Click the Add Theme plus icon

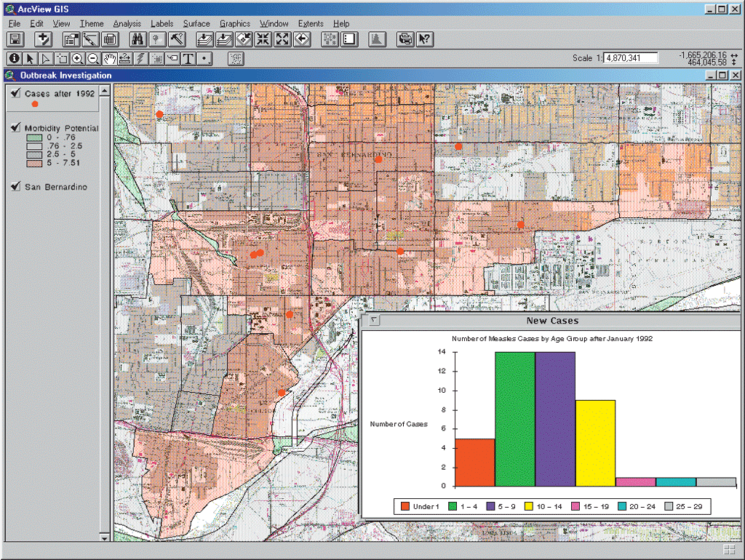(44, 40)
